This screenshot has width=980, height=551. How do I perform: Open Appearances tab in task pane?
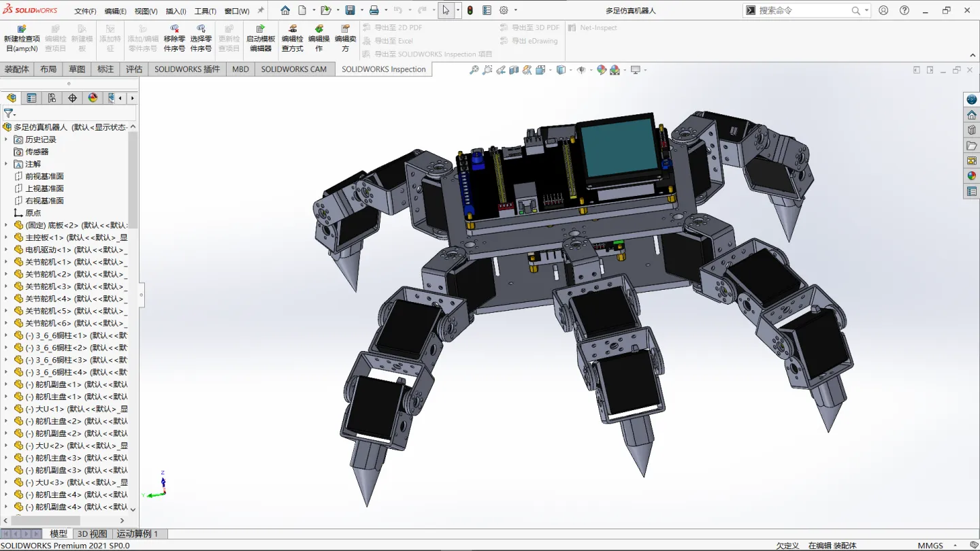[972, 176]
